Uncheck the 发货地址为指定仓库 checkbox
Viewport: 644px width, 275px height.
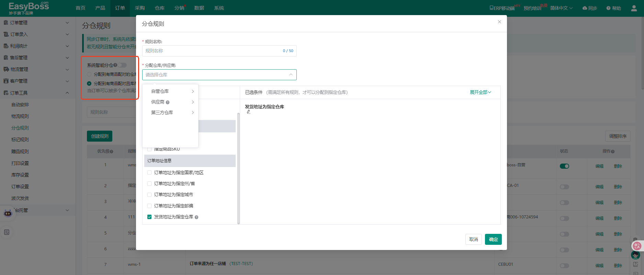click(149, 217)
